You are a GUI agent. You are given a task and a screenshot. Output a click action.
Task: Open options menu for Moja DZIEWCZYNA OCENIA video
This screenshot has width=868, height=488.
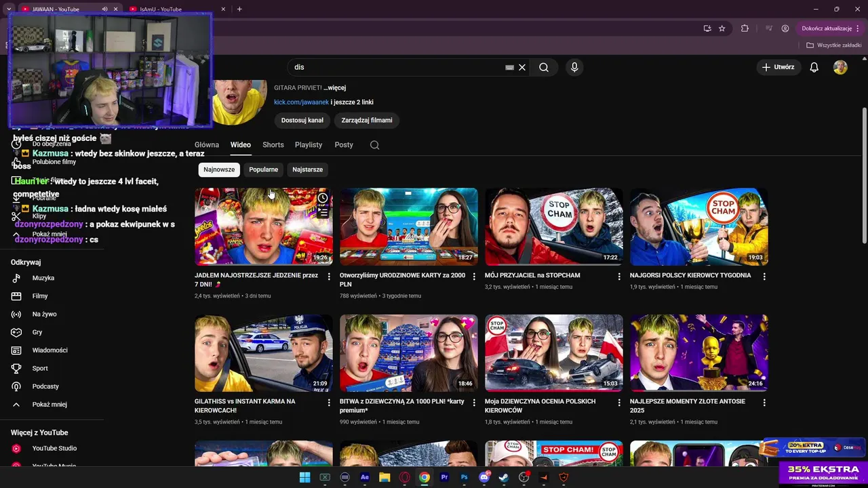coord(619,403)
